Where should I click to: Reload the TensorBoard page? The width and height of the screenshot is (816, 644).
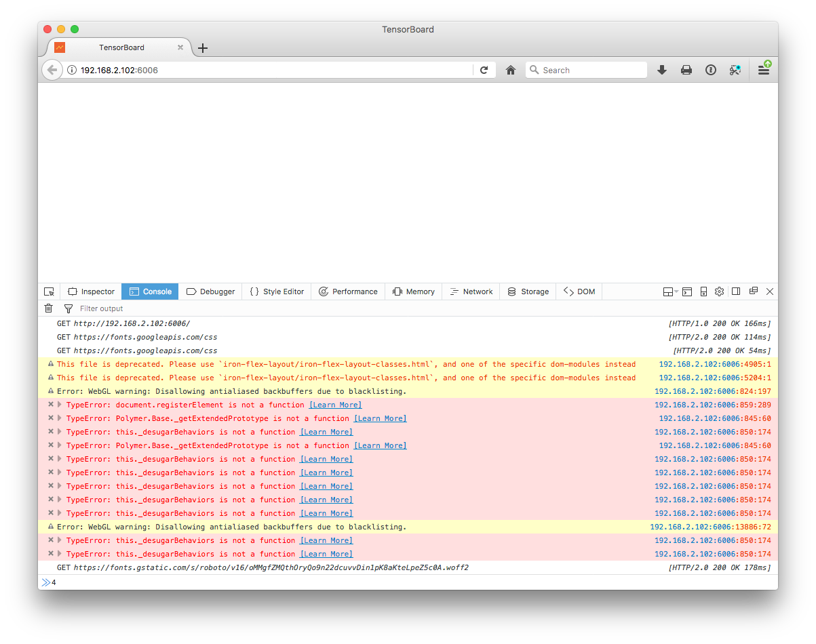(x=484, y=69)
